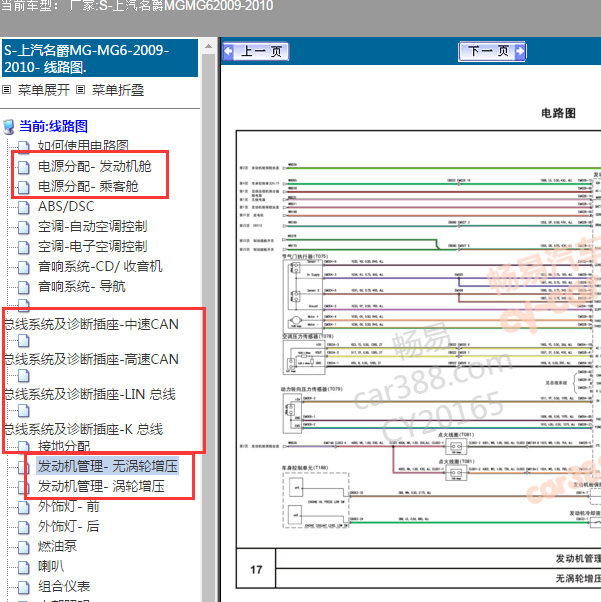Open 空调-电子空调控制 diagram
Image resolution: width=601 pixels, height=602 pixels.
(92, 246)
